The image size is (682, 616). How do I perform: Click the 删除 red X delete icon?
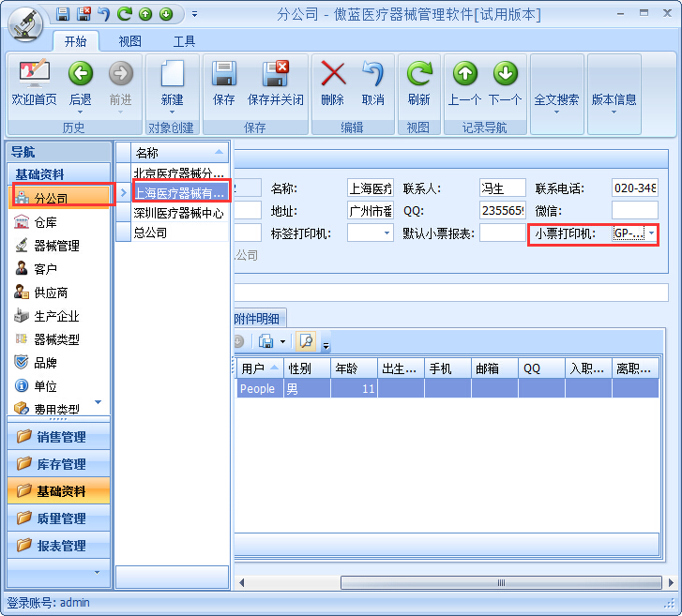pyautogui.click(x=333, y=75)
